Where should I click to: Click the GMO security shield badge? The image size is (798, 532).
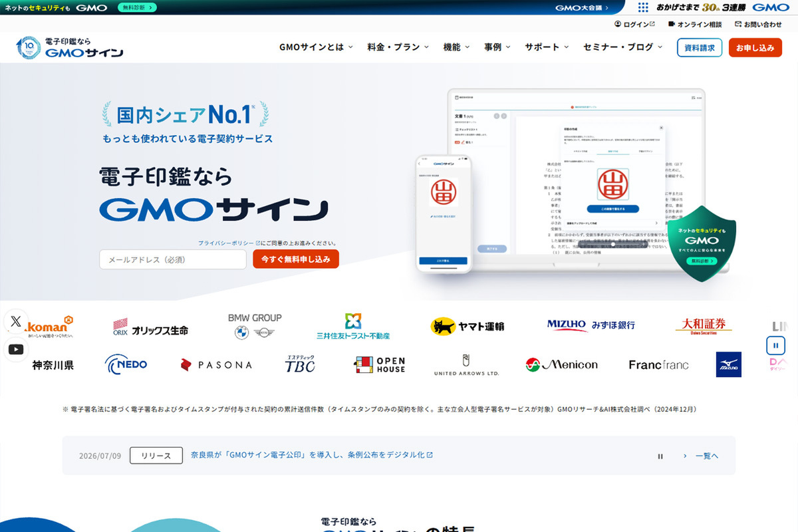tap(702, 243)
